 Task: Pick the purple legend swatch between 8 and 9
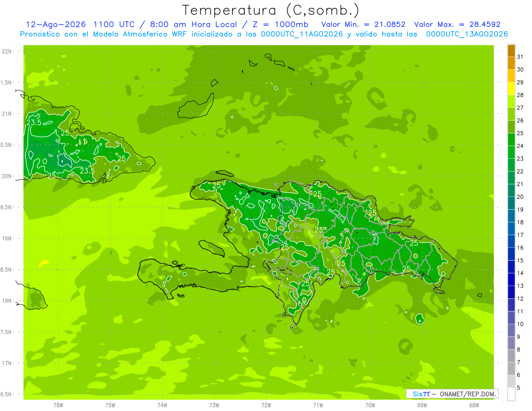pyautogui.click(x=511, y=343)
